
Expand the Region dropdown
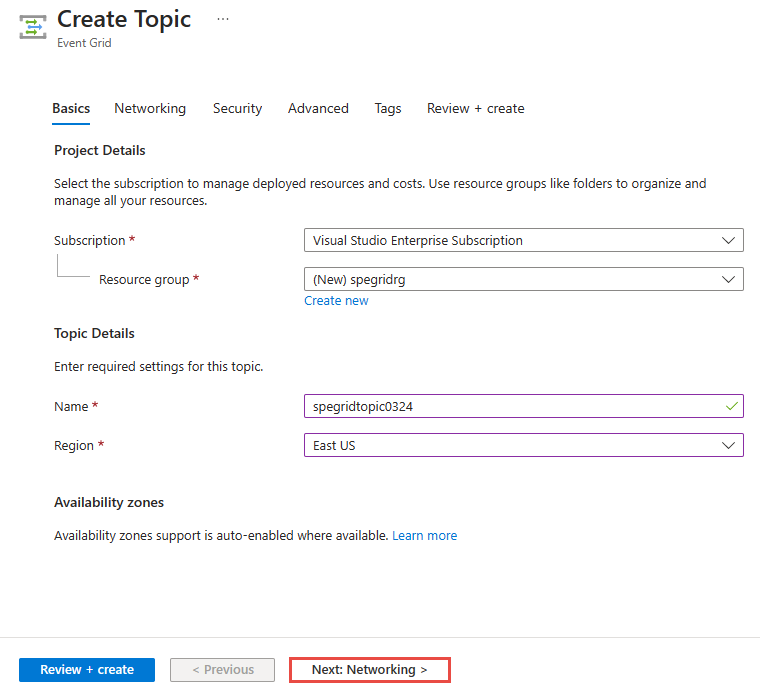tap(523, 446)
